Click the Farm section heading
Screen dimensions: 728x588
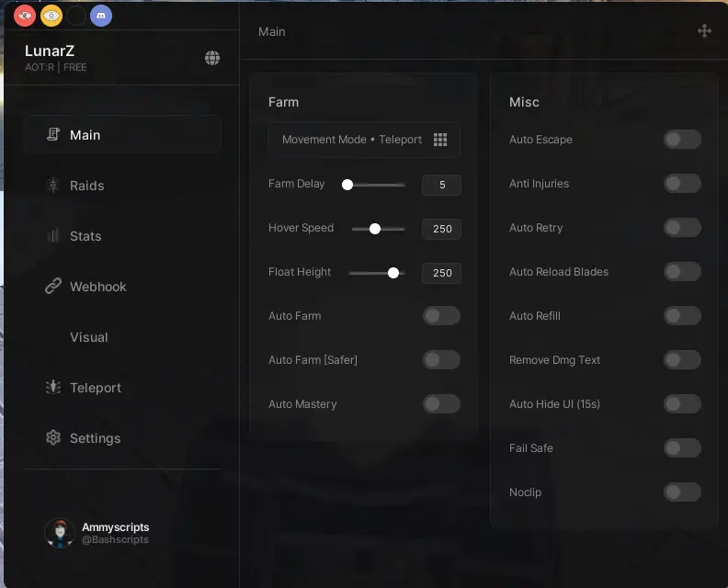283,102
